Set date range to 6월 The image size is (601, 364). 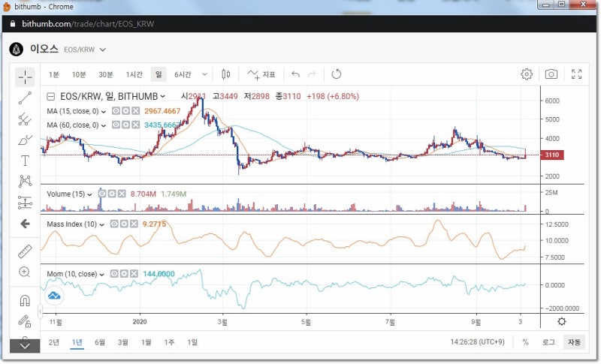(x=100, y=342)
